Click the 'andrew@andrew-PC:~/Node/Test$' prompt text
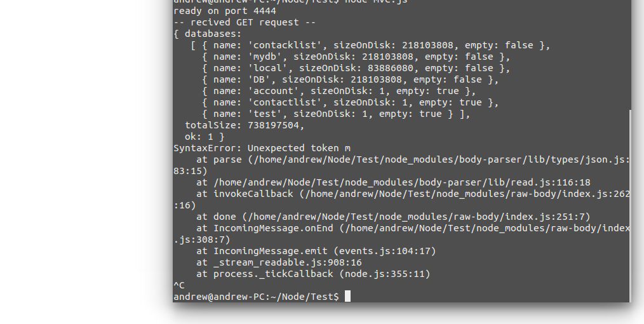This screenshot has width=644, height=324. coord(257,297)
